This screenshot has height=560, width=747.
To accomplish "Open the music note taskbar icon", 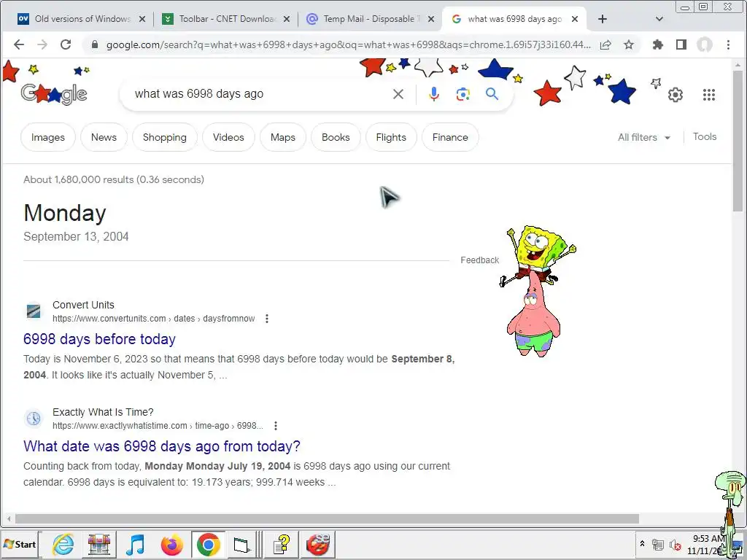I will 135,544.
